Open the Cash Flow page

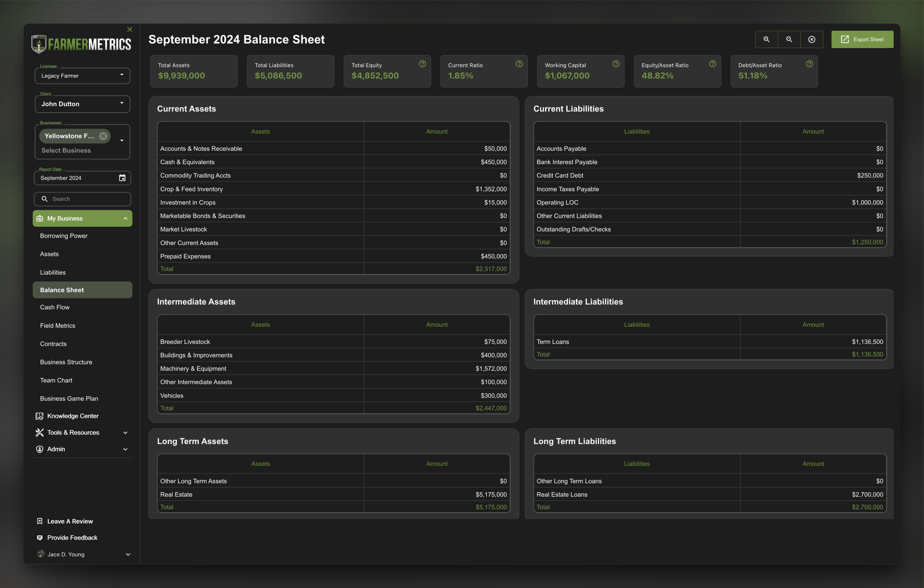[x=55, y=307]
